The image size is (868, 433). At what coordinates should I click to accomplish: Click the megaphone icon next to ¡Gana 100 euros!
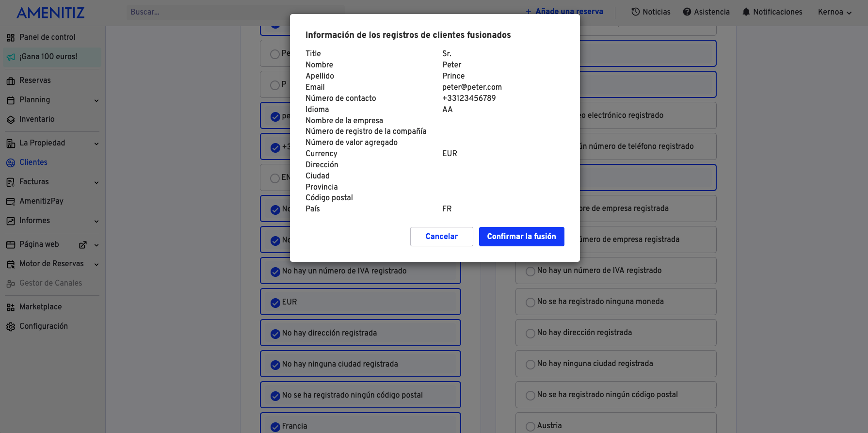coord(11,57)
